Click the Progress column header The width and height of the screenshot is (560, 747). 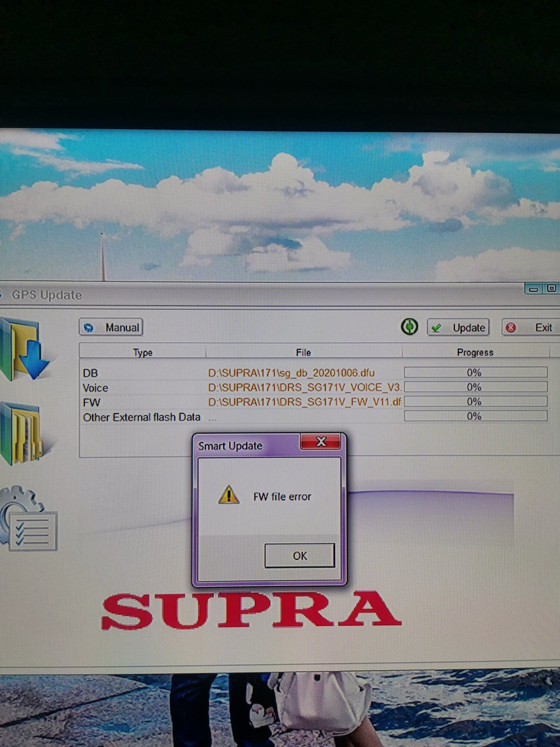point(475,352)
